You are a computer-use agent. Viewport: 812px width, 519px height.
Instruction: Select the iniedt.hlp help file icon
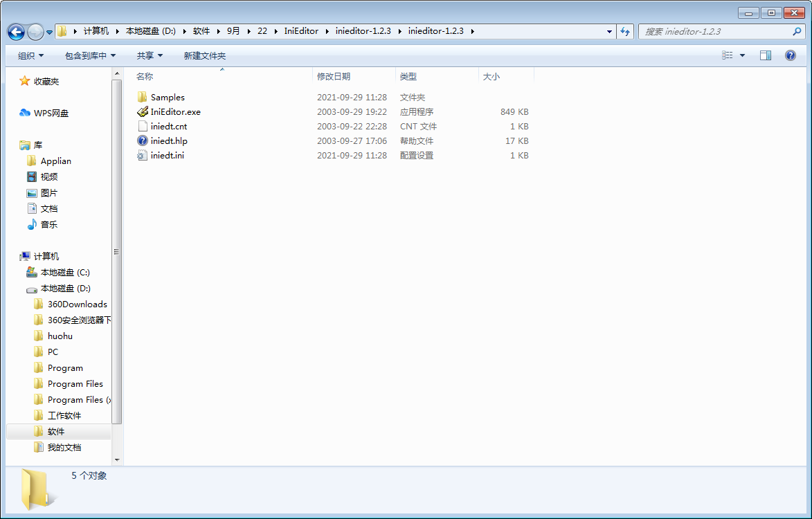[x=143, y=140]
